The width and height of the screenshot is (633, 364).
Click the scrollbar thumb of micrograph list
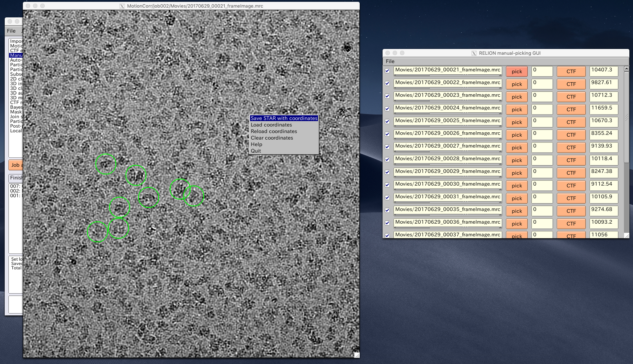point(626,117)
